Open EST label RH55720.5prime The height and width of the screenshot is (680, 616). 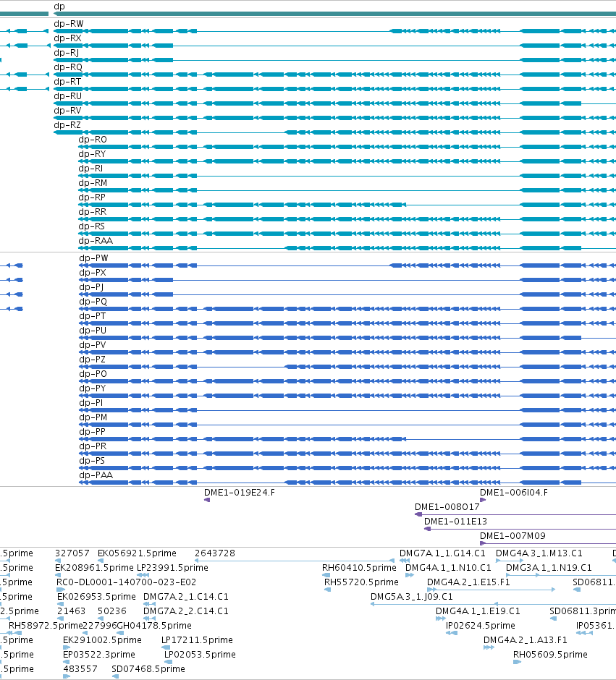[x=361, y=582]
